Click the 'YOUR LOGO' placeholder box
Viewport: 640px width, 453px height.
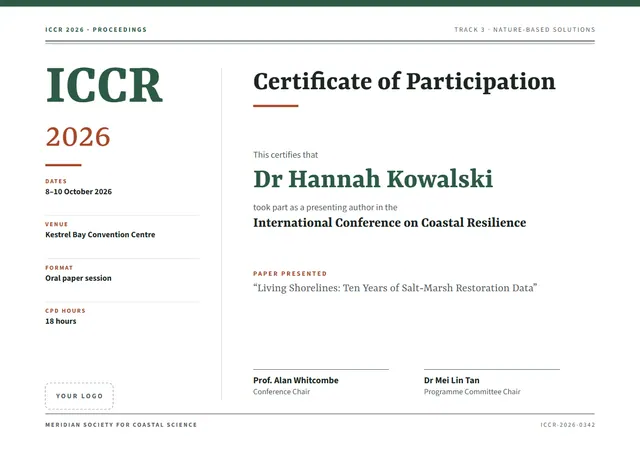point(79,396)
